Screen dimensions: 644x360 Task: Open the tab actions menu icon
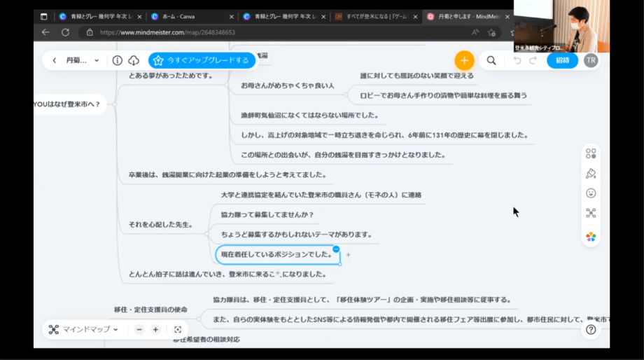(x=44, y=17)
